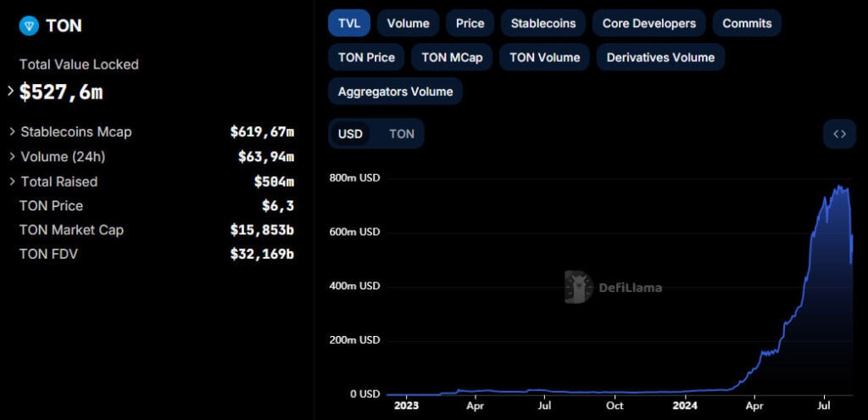Screen dimensions: 868x420
Task: Expand the Total Value Locked breakdown
Action: coord(11,91)
